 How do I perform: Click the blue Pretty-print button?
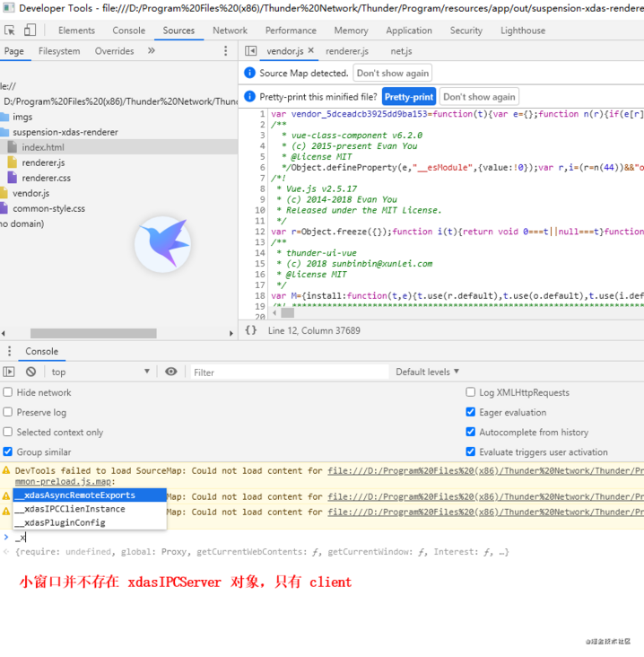click(x=408, y=97)
